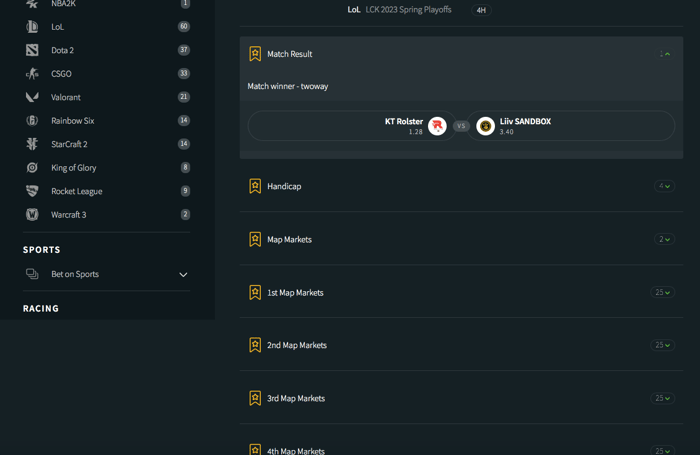Click the CSGO count badge 33

click(x=183, y=73)
